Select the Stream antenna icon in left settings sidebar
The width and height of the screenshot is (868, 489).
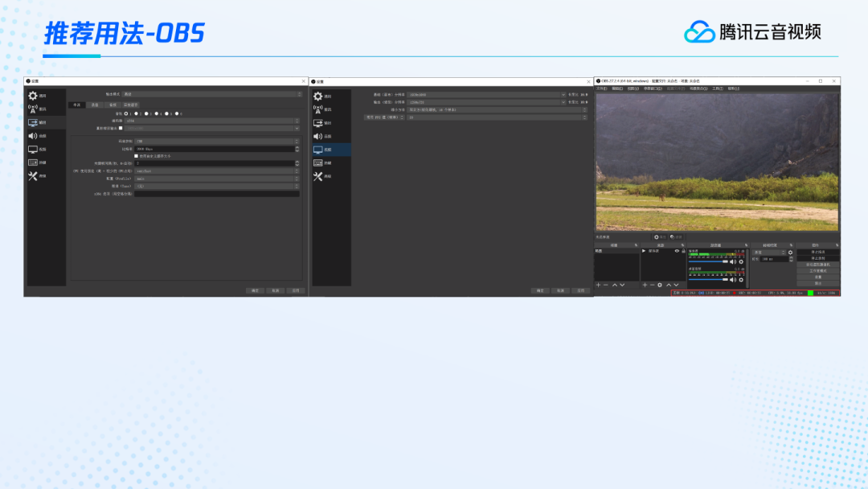[33, 109]
